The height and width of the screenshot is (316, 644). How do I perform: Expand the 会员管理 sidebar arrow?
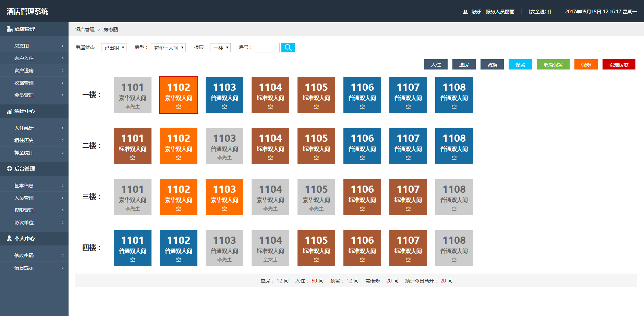click(x=62, y=95)
